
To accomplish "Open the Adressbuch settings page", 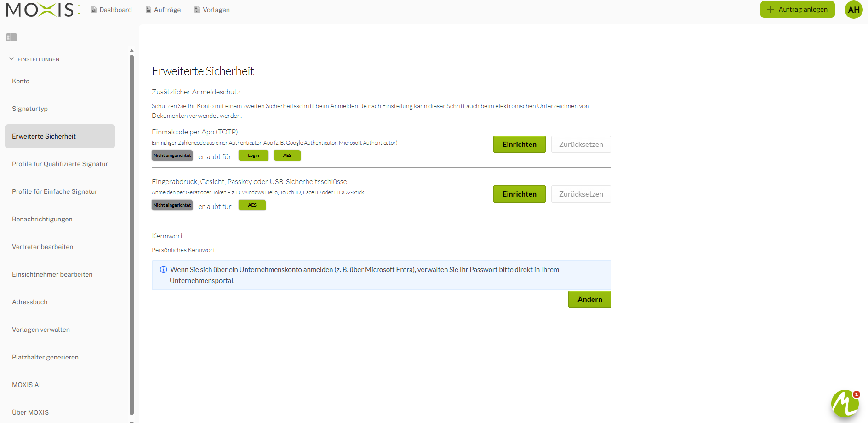I will (60, 302).
